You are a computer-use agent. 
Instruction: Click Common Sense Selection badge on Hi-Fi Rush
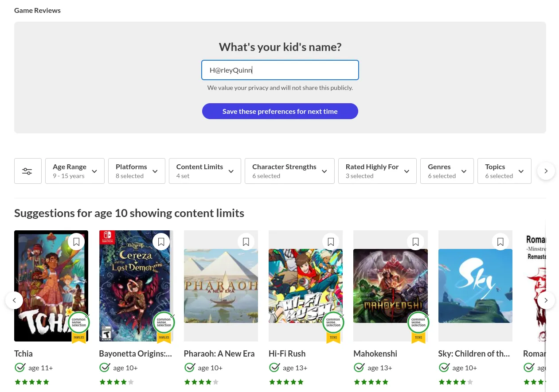point(333,327)
